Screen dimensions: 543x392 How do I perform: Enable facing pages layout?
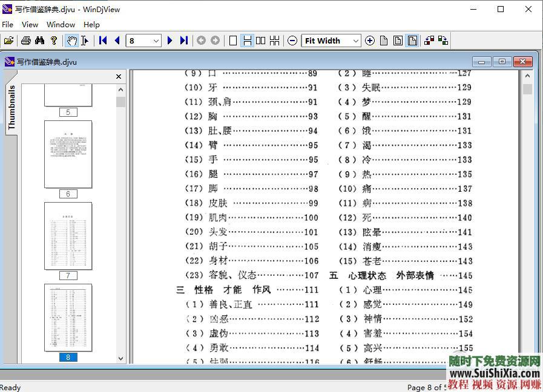tap(260, 41)
